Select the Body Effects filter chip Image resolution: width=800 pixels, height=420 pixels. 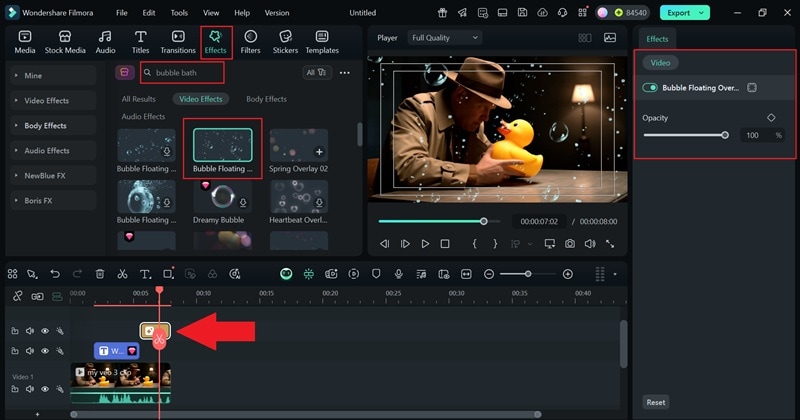pyautogui.click(x=266, y=99)
